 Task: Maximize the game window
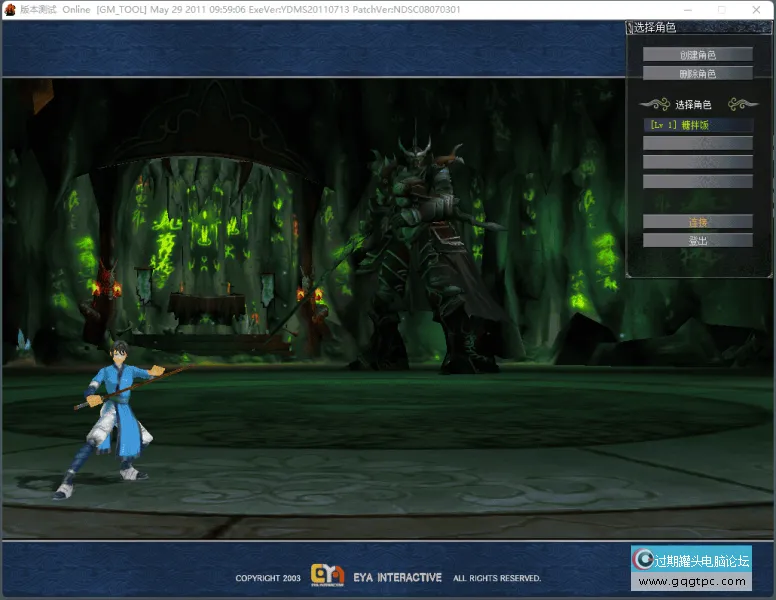click(721, 9)
